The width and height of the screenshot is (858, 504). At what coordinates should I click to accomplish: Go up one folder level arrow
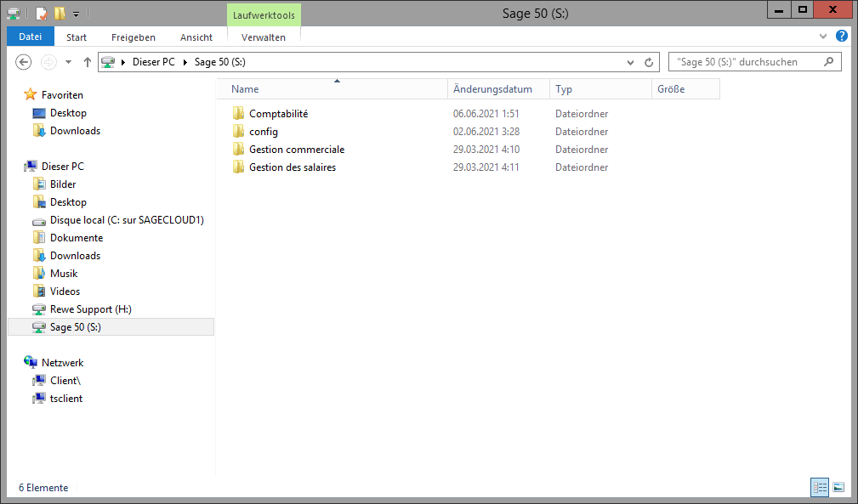pyautogui.click(x=87, y=62)
